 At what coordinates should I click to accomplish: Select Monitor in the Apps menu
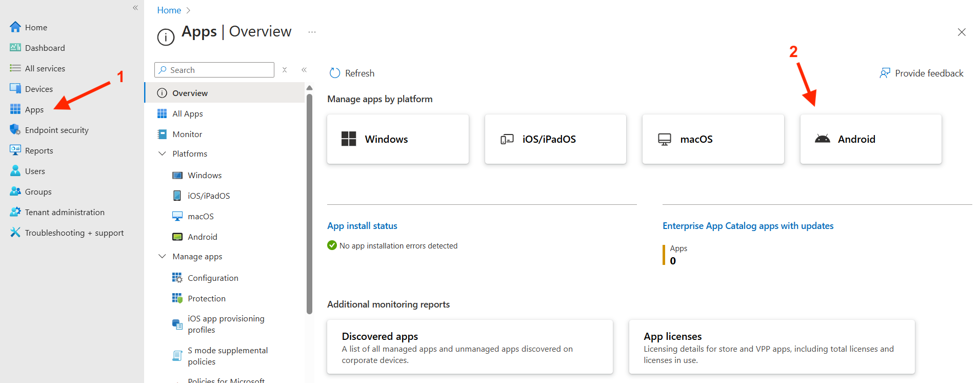(187, 134)
